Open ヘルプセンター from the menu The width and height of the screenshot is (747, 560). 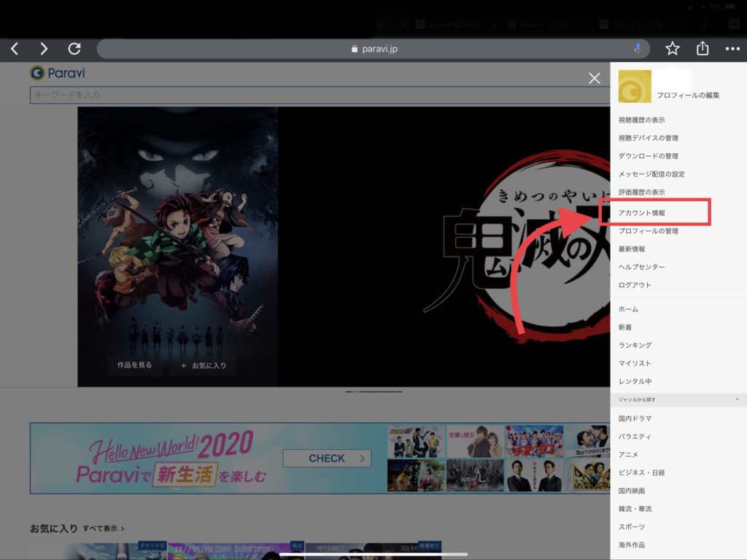pyautogui.click(x=641, y=267)
